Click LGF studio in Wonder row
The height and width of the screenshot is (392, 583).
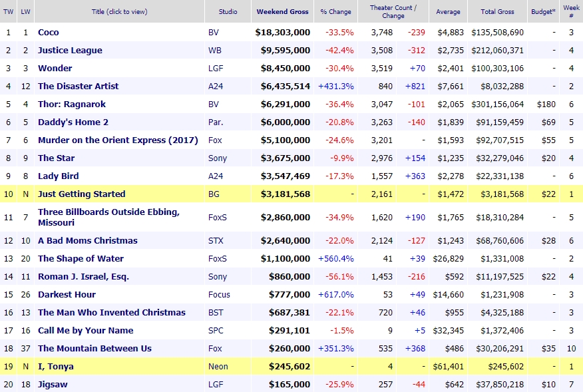point(216,69)
